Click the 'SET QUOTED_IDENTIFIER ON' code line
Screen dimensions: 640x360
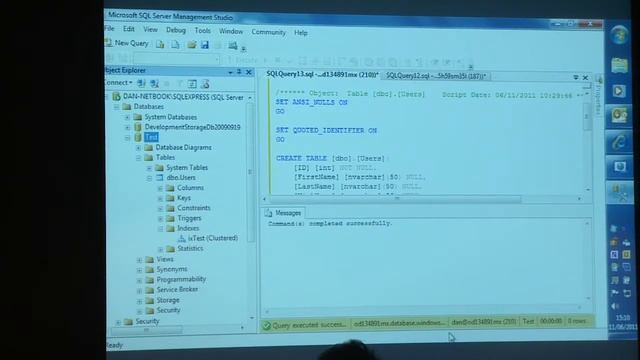[x=326, y=130]
